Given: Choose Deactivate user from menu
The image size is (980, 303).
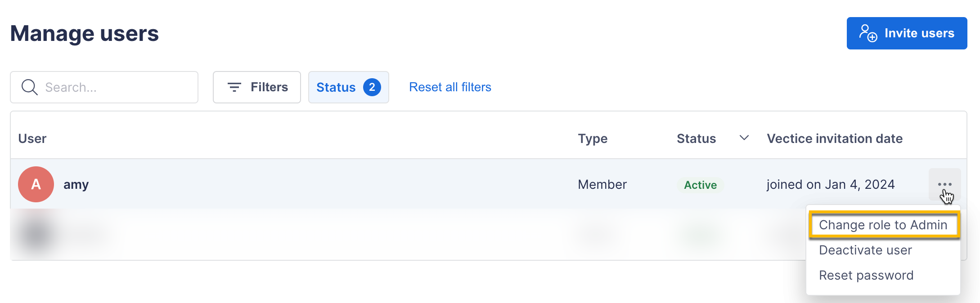Looking at the screenshot, I should (x=865, y=250).
